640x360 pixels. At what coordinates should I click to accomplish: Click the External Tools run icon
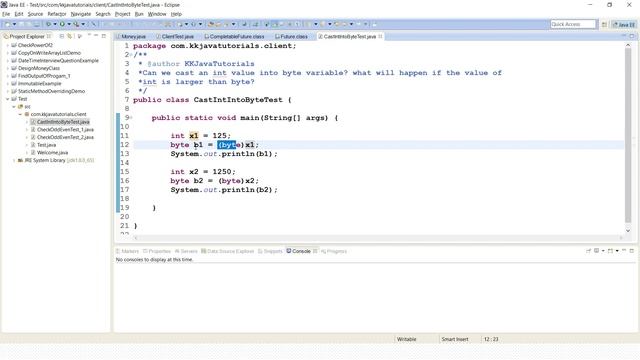(76, 24)
